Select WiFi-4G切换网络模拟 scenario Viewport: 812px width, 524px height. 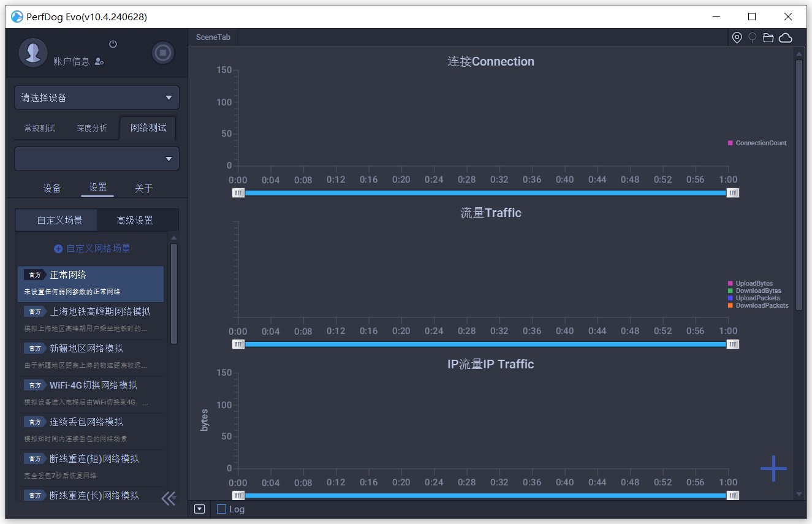click(91, 393)
